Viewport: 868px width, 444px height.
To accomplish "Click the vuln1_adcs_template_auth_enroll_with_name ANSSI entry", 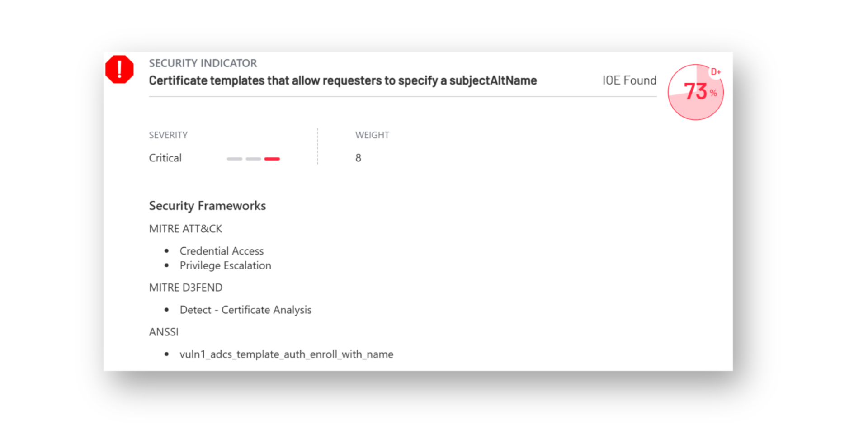I will click(x=286, y=354).
